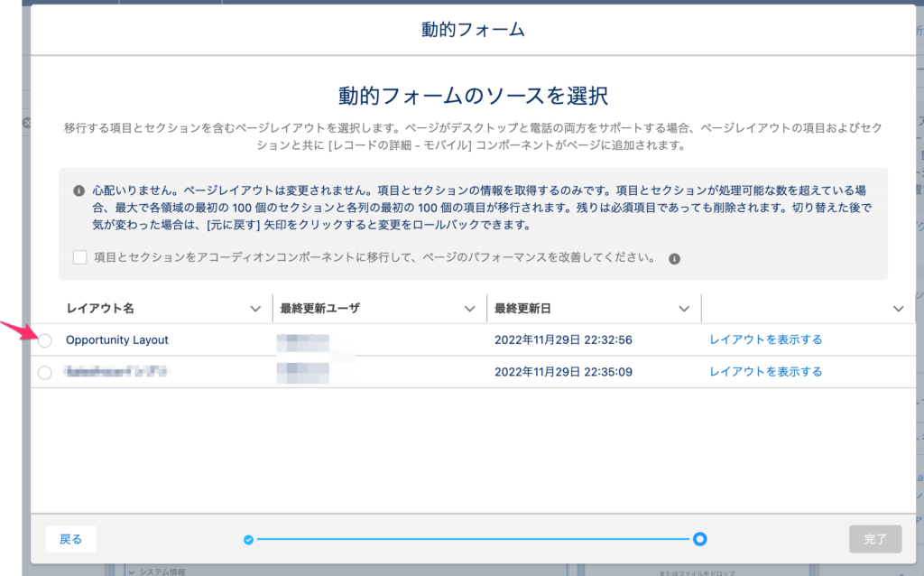Open the 最終更新日 column header dropdown
This screenshot has width=924, height=576.
[685, 307]
